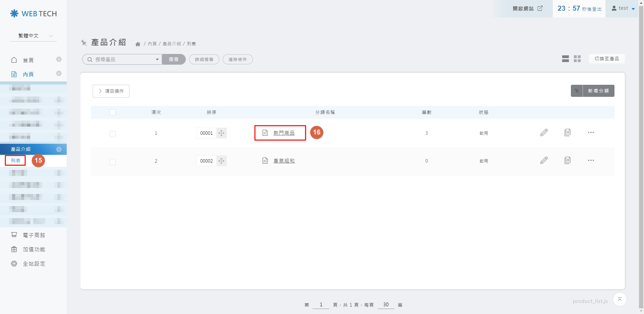644x314 pixels.
Task: Open 香氛組和 category link
Action: coord(284,161)
